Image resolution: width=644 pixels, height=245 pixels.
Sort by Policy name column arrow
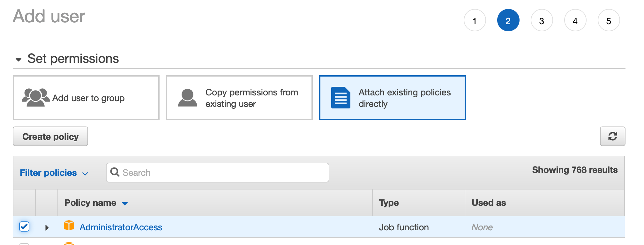[125, 204]
